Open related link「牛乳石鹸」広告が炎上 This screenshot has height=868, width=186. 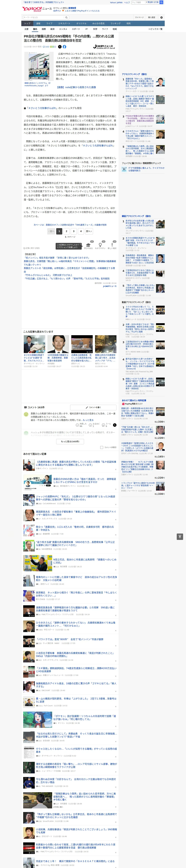pyautogui.click(x=66, y=279)
